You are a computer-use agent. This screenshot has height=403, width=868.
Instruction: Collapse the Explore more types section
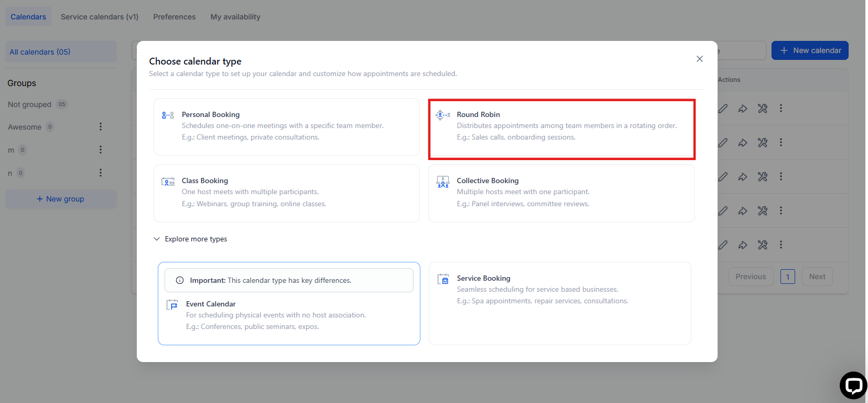point(157,239)
